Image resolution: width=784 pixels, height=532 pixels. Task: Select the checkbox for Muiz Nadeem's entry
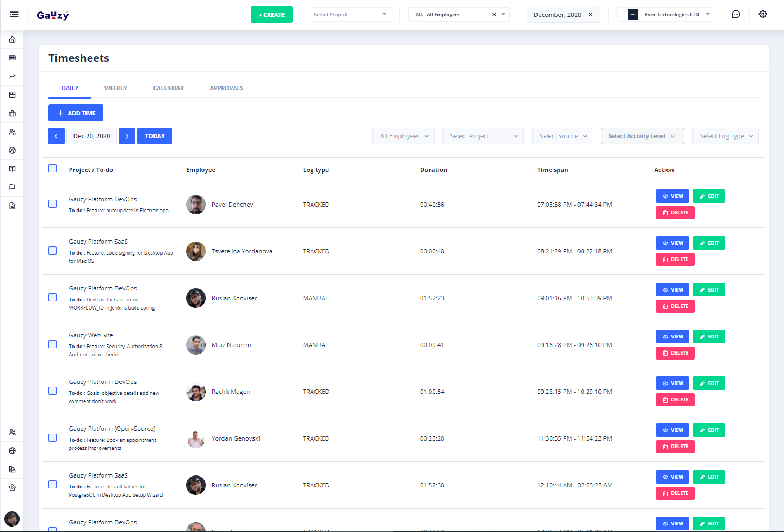(53, 344)
